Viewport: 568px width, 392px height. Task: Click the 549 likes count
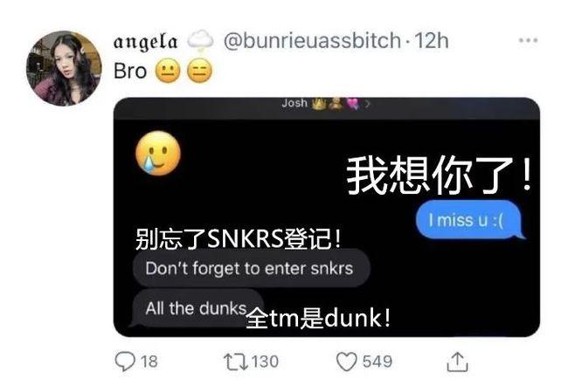[378, 361]
